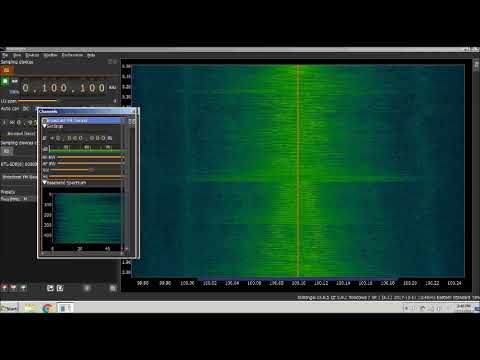The image size is (480, 360).
Task: Click the green start acquisition button
Action: (x=5, y=81)
